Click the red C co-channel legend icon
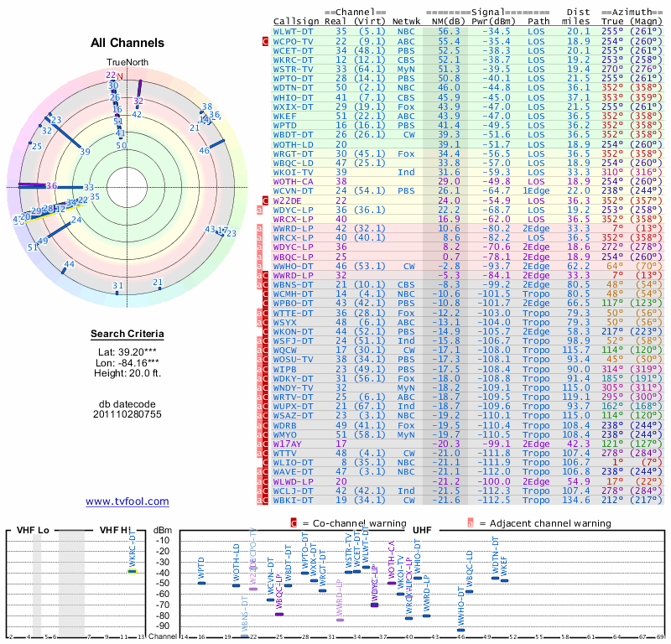The height and width of the screenshot is (644, 671). (294, 523)
